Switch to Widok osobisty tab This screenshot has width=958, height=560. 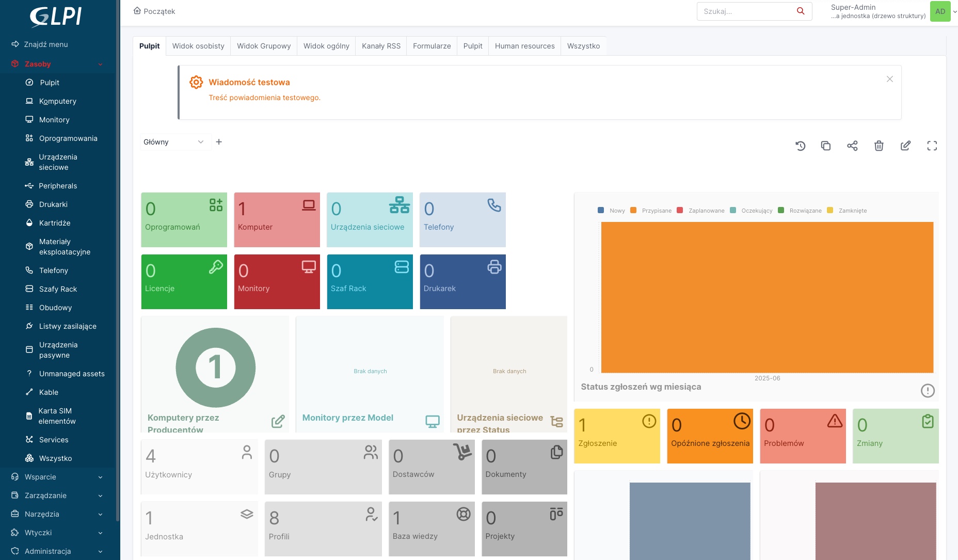[198, 46]
